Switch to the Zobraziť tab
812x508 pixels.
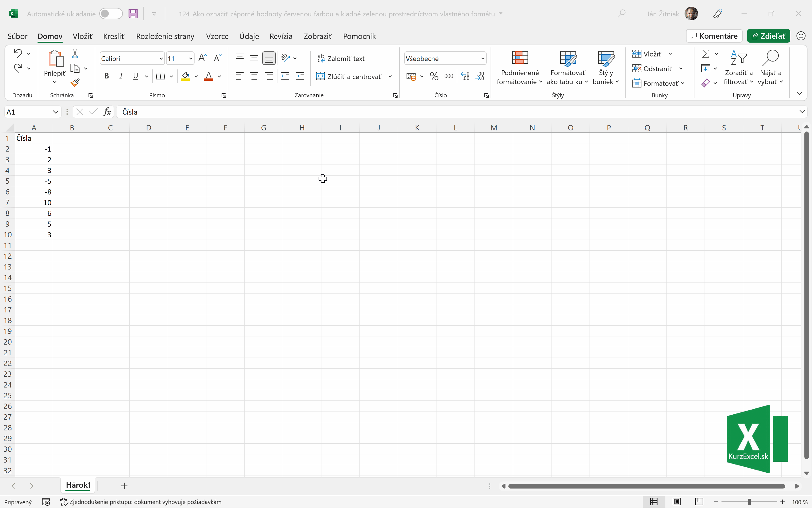click(x=317, y=36)
